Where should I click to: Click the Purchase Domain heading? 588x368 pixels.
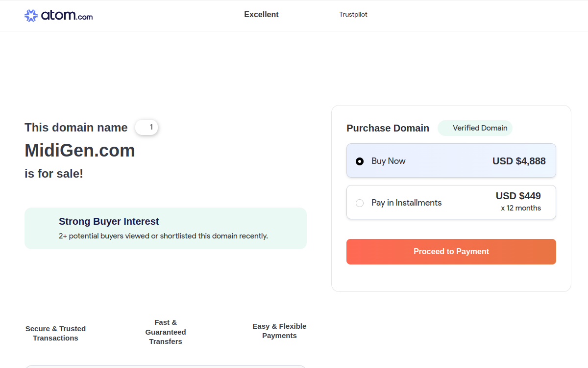point(388,128)
